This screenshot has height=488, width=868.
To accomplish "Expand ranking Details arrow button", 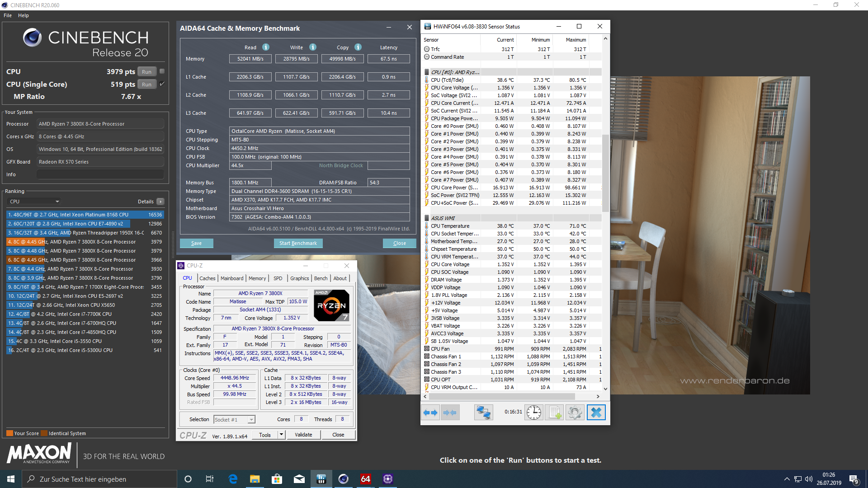I will 160,202.
